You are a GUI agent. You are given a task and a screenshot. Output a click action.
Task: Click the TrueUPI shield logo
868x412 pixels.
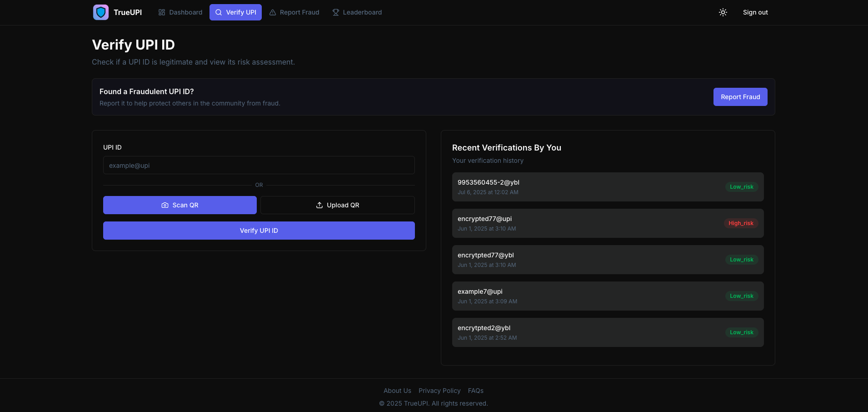pyautogui.click(x=101, y=12)
